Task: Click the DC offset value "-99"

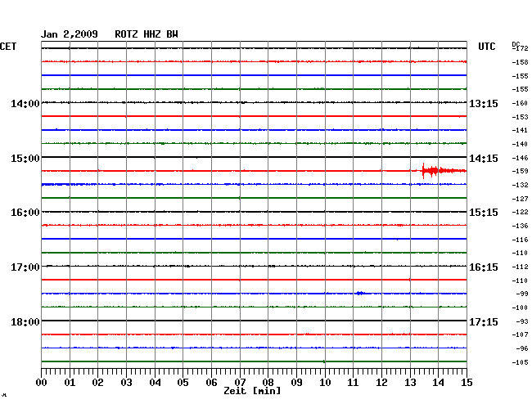Action: 522,294
